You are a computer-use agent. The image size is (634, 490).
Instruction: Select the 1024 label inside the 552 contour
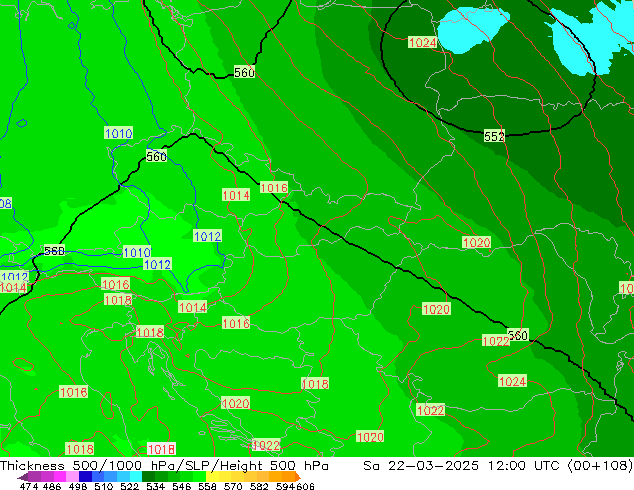click(423, 42)
